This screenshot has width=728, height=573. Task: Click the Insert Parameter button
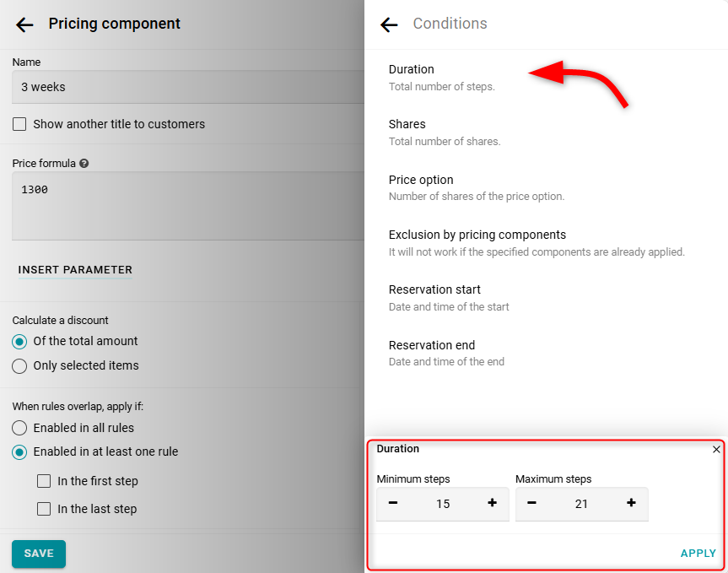pos(75,270)
